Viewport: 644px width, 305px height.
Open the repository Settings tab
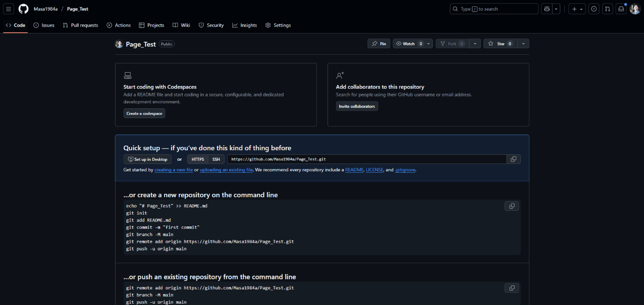click(278, 25)
